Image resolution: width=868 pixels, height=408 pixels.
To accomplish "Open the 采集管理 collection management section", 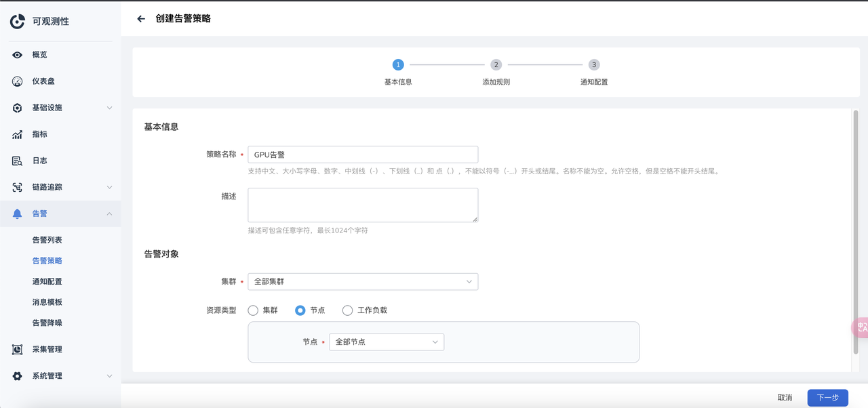I will tap(46, 349).
